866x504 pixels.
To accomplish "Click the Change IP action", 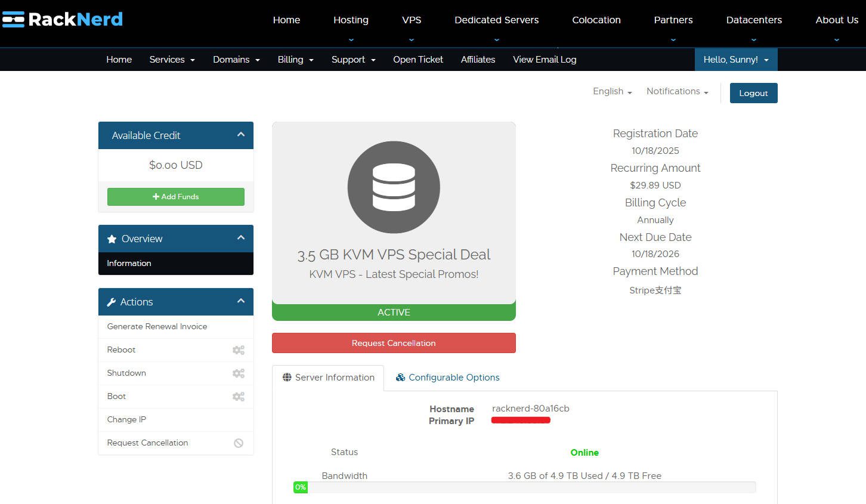I will point(176,420).
